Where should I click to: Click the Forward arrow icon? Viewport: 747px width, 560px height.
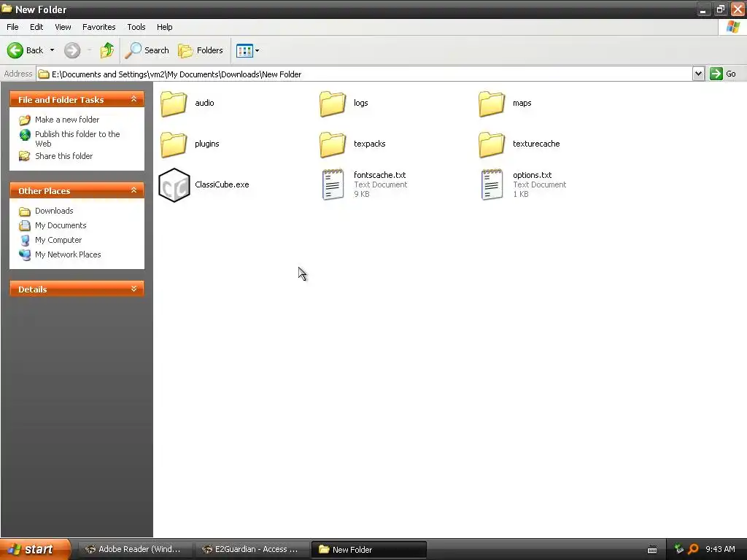pos(72,50)
